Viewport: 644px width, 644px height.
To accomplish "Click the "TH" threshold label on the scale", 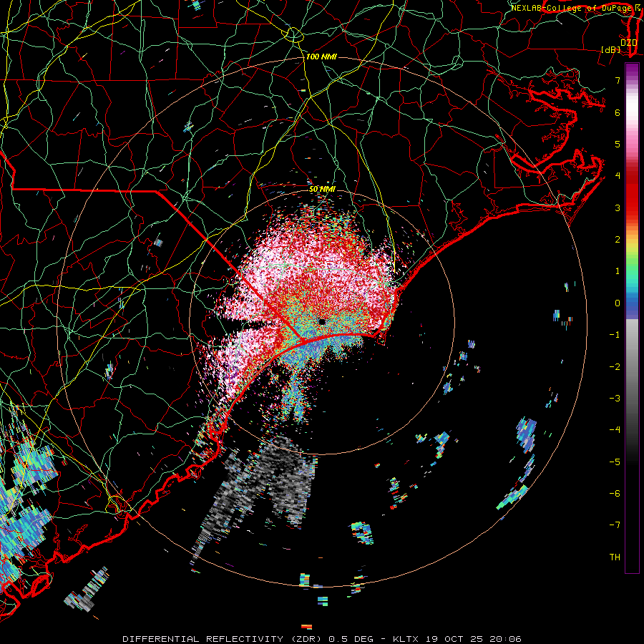I will pyautogui.click(x=615, y=557).
